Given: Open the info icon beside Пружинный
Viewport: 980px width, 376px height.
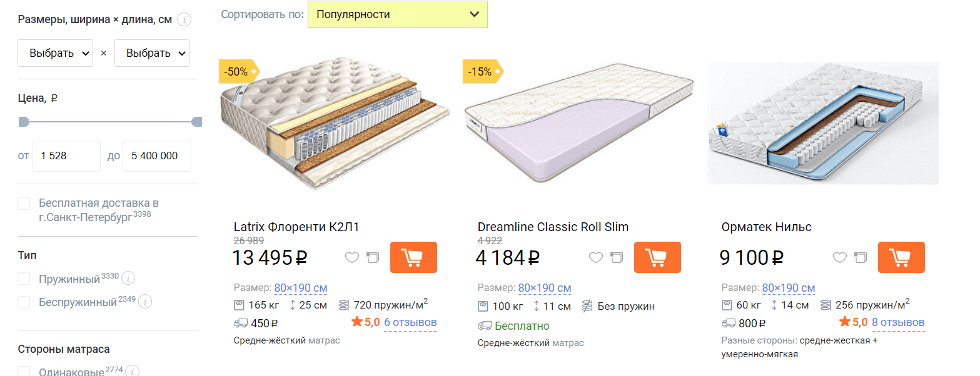Looking at the screenshot, I should click(129, 278).
